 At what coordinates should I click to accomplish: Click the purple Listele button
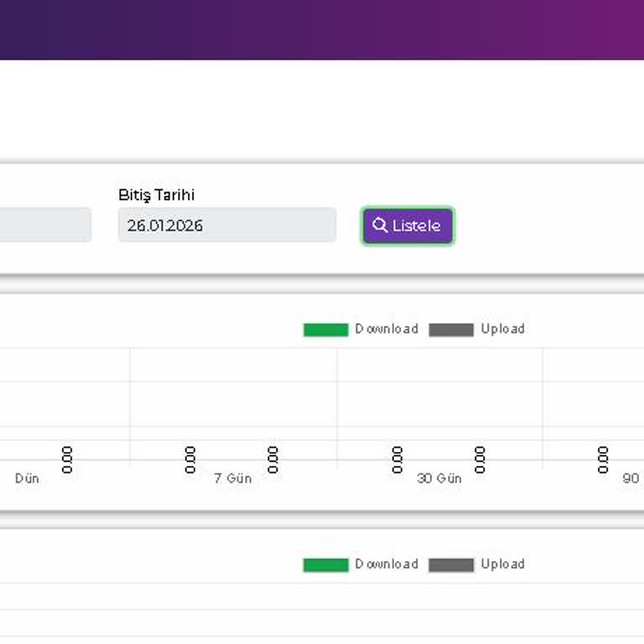[x=408, y=226]
